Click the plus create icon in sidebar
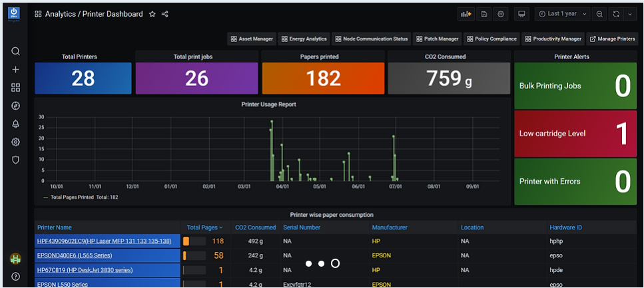Screen dimensions: 644x288 [x=15, y=69]
